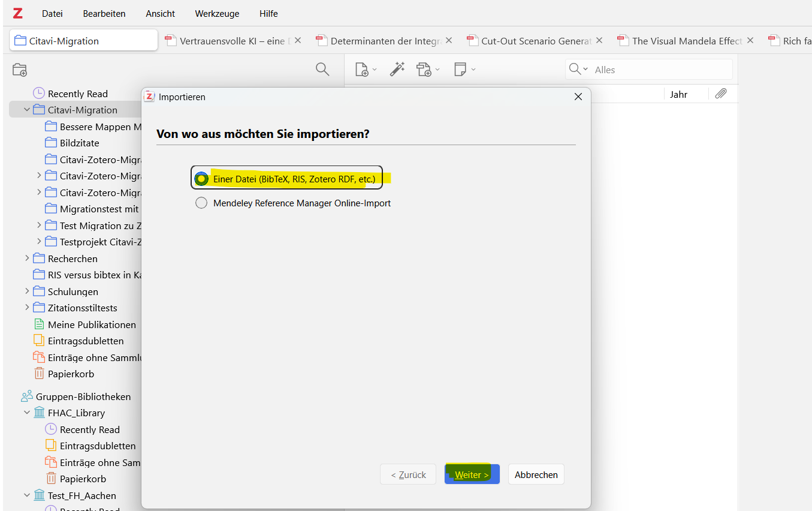Close the Vertrauensvolle KI tab
Screen dimensions: 812x511
[298, 41]
